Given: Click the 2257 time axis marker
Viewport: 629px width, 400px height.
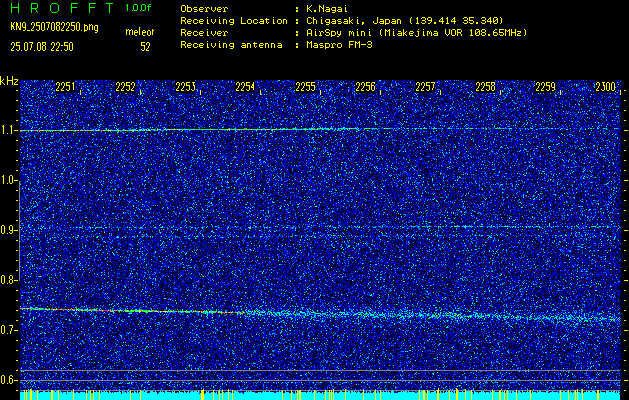Looking at the screenshot, I should [425, 87].
